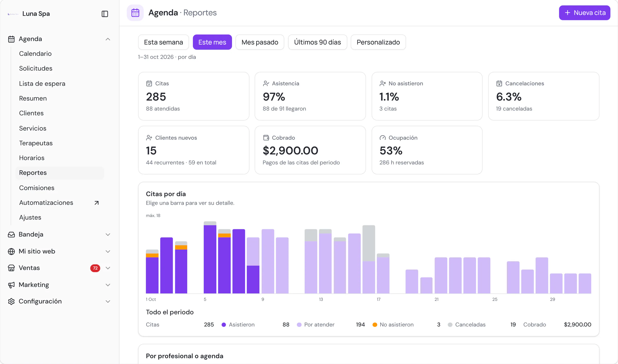This screenshot has height=364, width=618.
Task: Click the purple Asistieron legend dot
Action: click(224, 325)
